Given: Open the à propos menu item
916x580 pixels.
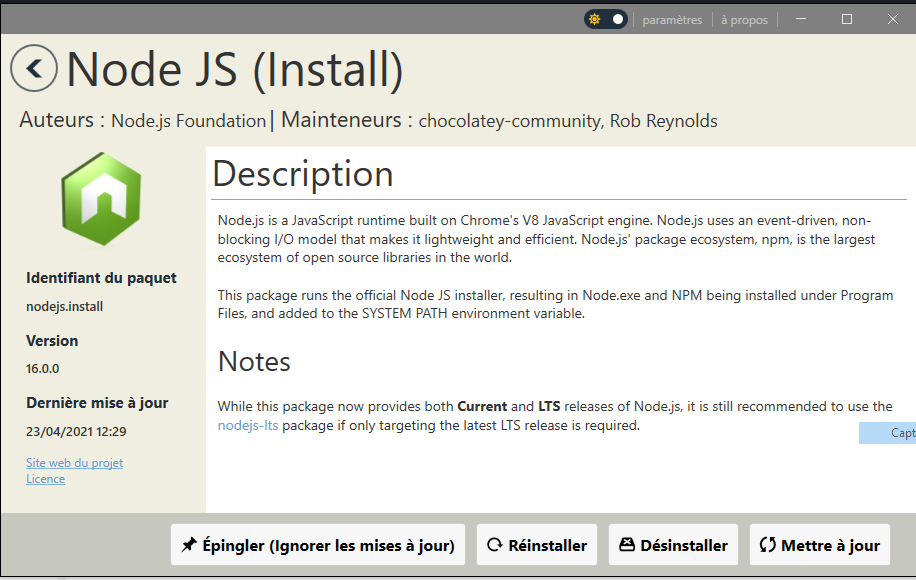Looking at the screenshot, I should [x=744, y=19].
